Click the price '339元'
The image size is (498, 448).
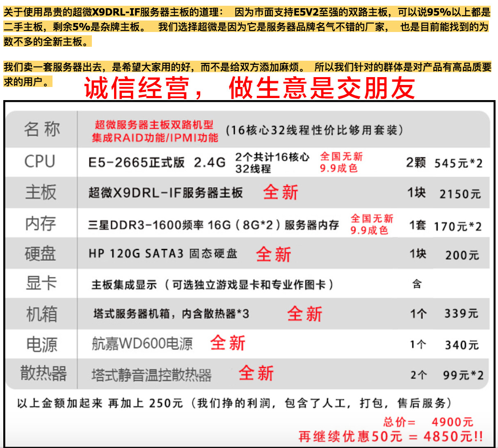[461, 314]
